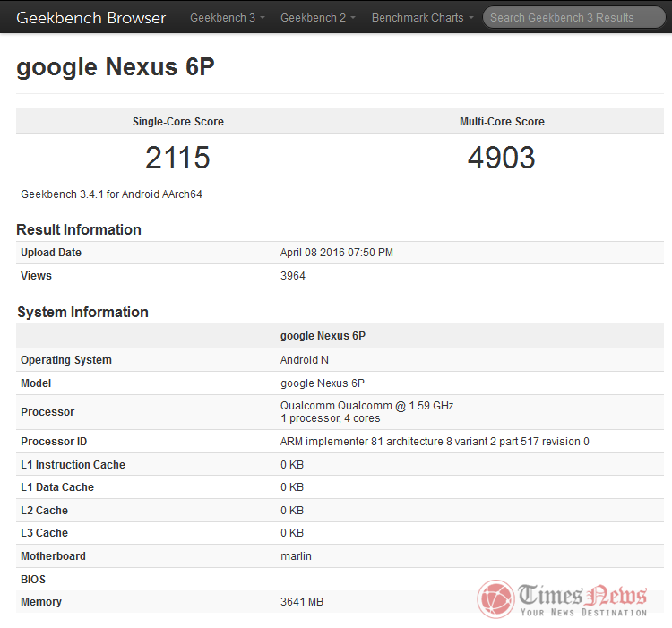
Task: Select the marlin motherboard value
Action: click(296, 556)
